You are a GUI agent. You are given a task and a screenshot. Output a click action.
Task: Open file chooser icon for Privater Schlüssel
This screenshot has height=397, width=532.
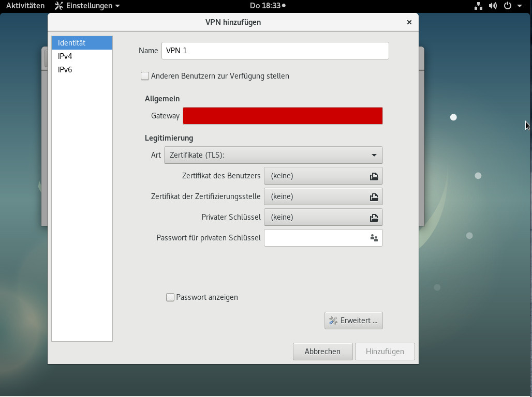point(374,218)
